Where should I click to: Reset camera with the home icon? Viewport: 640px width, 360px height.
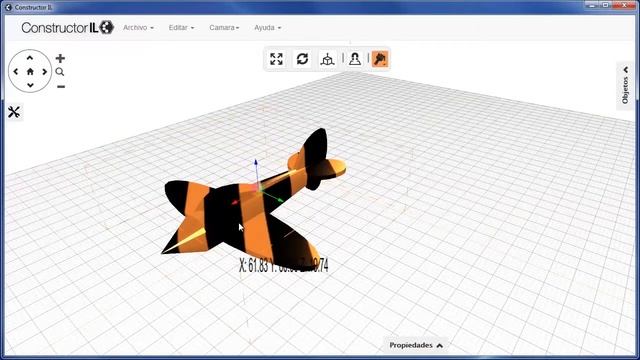(30, 72)
